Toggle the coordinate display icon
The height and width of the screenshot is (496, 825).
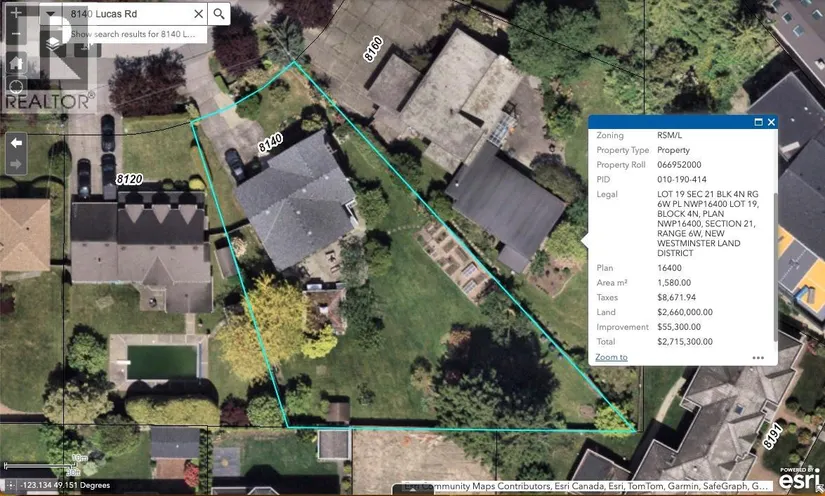tap(10, 485)
